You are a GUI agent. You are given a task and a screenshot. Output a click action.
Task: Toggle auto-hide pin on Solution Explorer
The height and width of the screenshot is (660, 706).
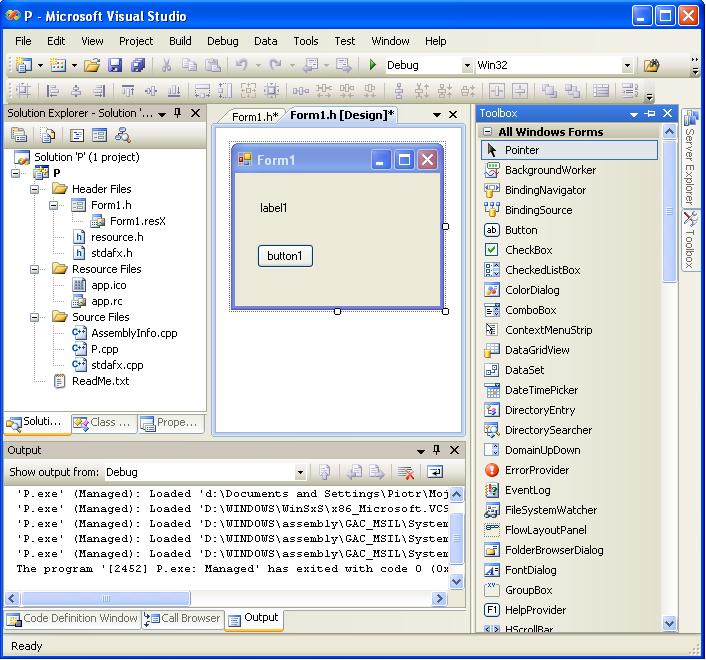click(x=178, y=113)
